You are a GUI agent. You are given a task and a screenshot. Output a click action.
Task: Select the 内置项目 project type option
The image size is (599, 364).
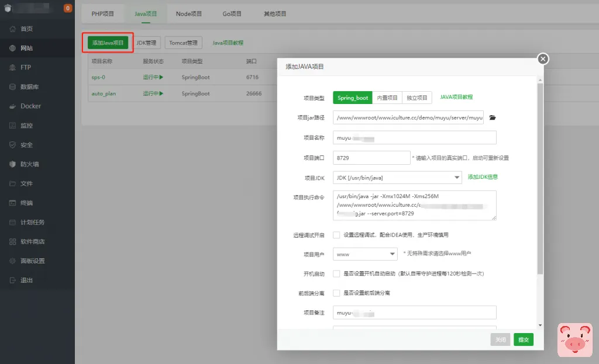387,98
